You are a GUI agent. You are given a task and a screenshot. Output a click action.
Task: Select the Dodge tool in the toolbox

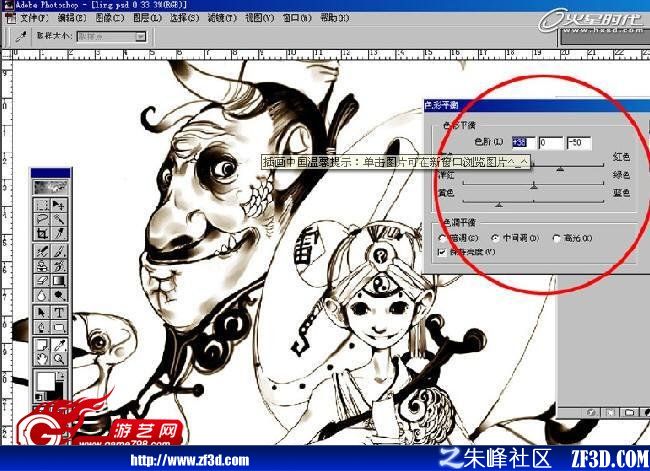[x=58, y=295]
